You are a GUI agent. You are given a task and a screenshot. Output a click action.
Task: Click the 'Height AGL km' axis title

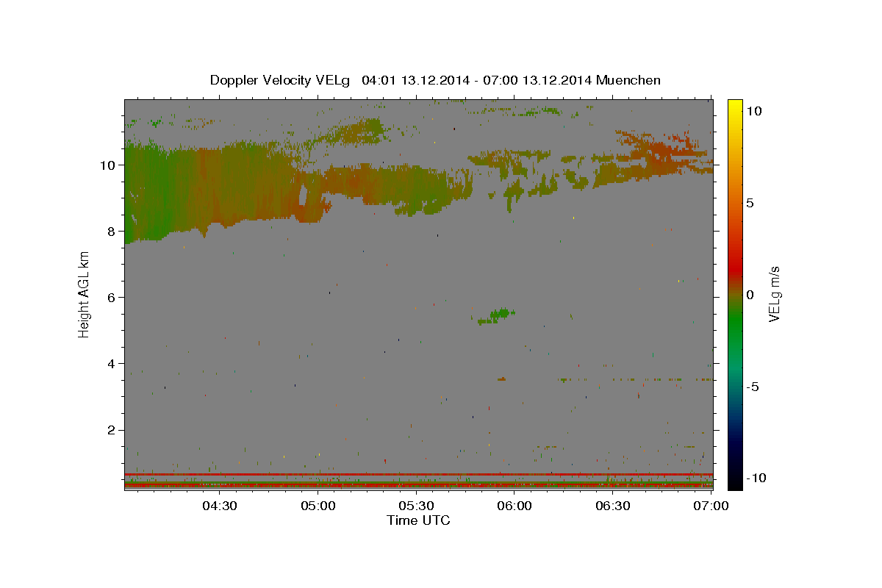pos(85,295)
